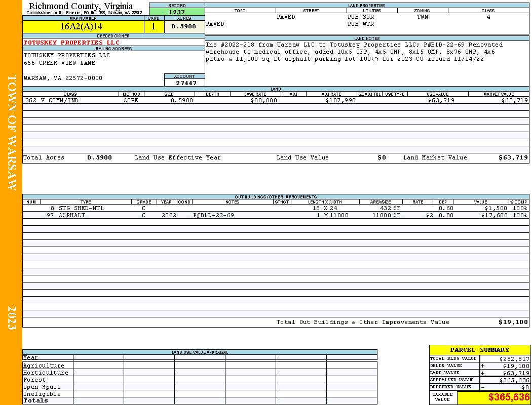Click the Forest row label

[34, 380]
